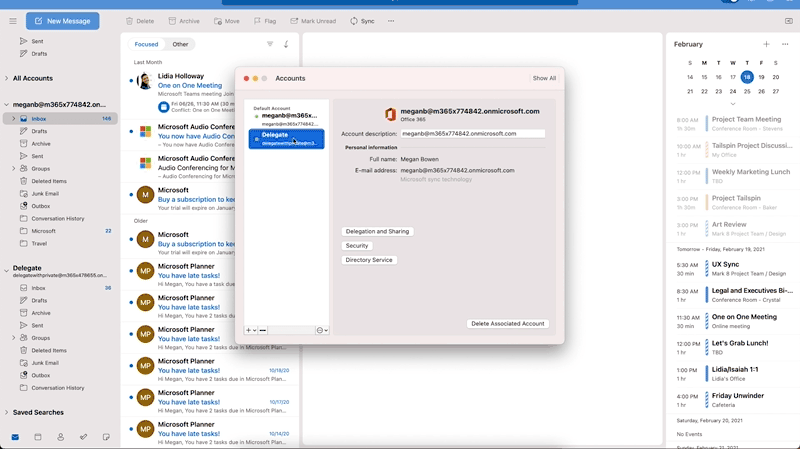Image resolution: width=800 pixels, height=449 pixels.
Task: Select the default meganb account in list
Action: tap(286, 119)
